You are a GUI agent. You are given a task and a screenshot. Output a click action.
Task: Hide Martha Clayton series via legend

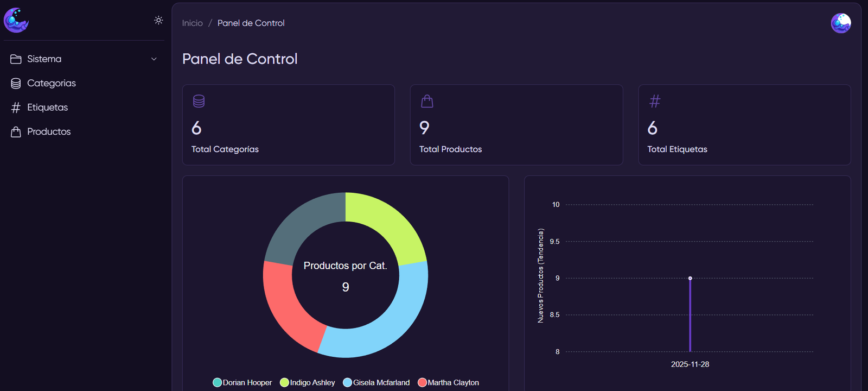449,382
